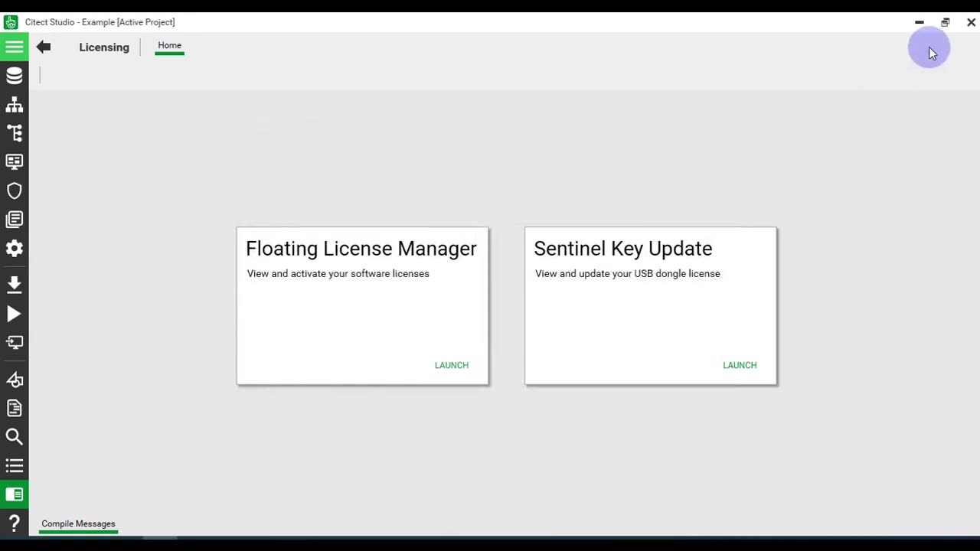Viewport: 980px width, 551px height.
Task: Restore down the Citect Studio window
Action: (x=946, y=22)
